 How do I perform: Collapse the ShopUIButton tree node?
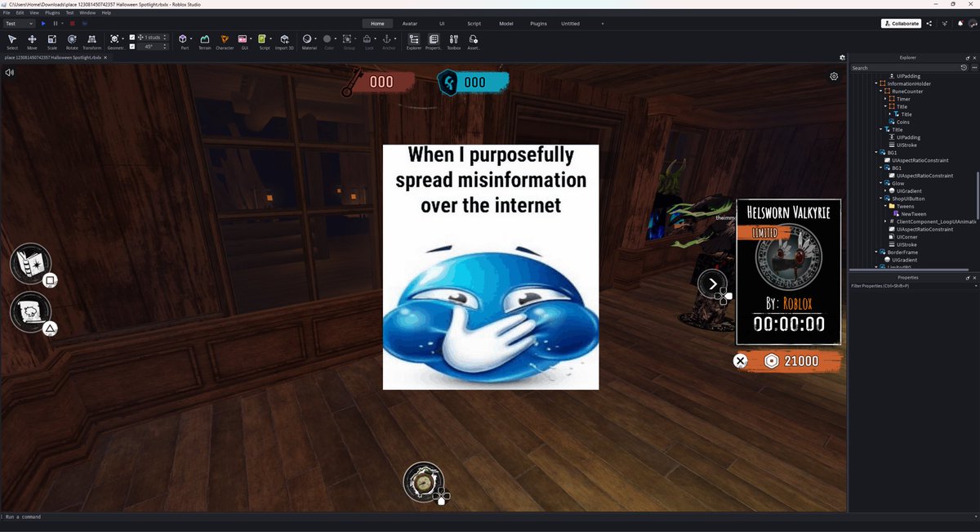(x=881, y=199)
